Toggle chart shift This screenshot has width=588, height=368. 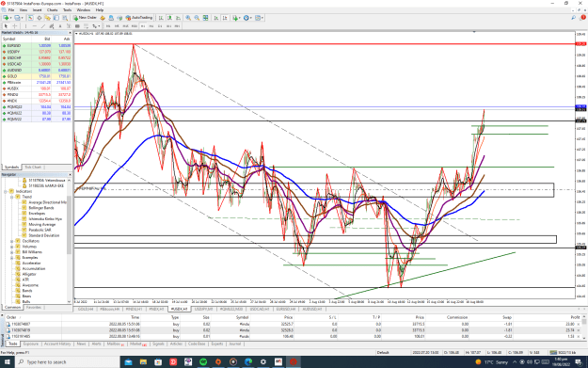(225, 18)
